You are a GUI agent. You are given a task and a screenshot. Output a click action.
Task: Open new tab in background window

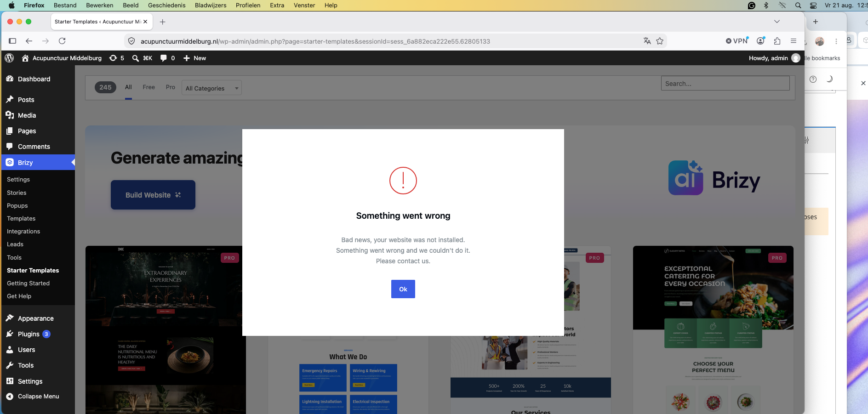pos(815,22)
